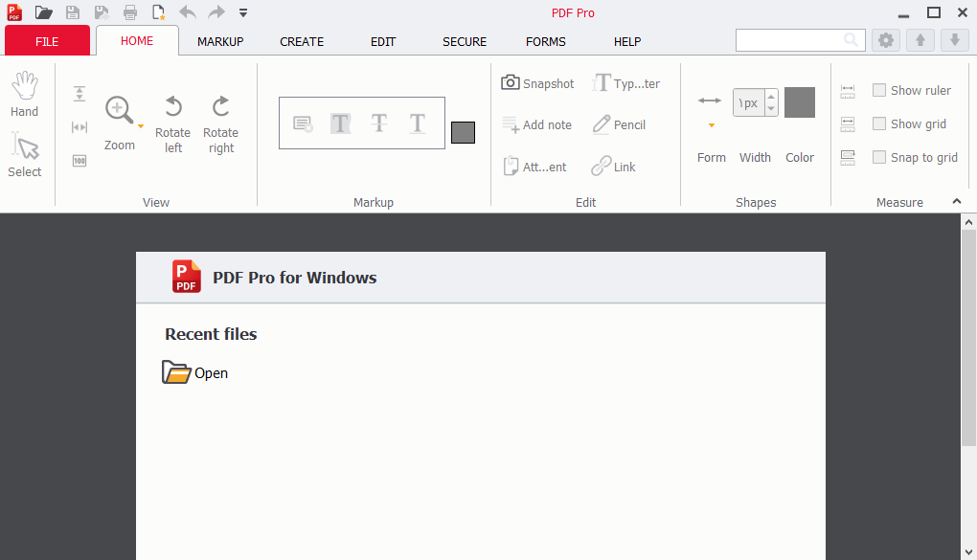Take a Snapshot with the camera tool
Viewport: 977px width, 560px height.
(537, 83)
